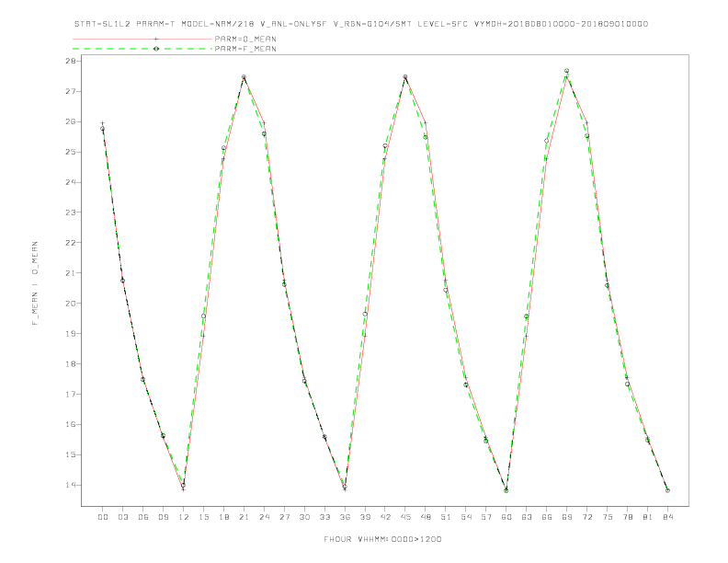Screen dimensions: 728x563
Task: Click x-axis tick label 24
Action: click(264, 517)
